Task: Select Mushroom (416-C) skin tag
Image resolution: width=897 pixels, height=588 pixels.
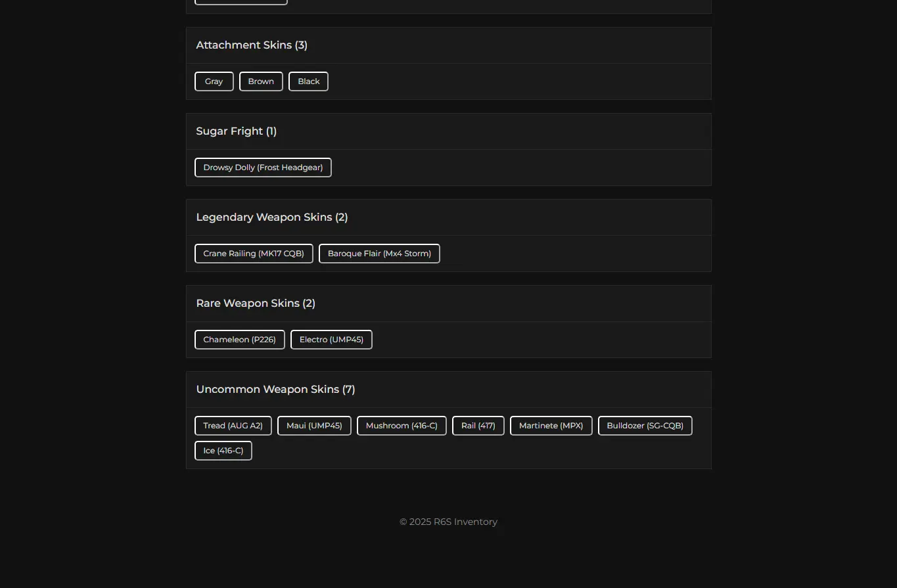Action: tap(402, 426)
